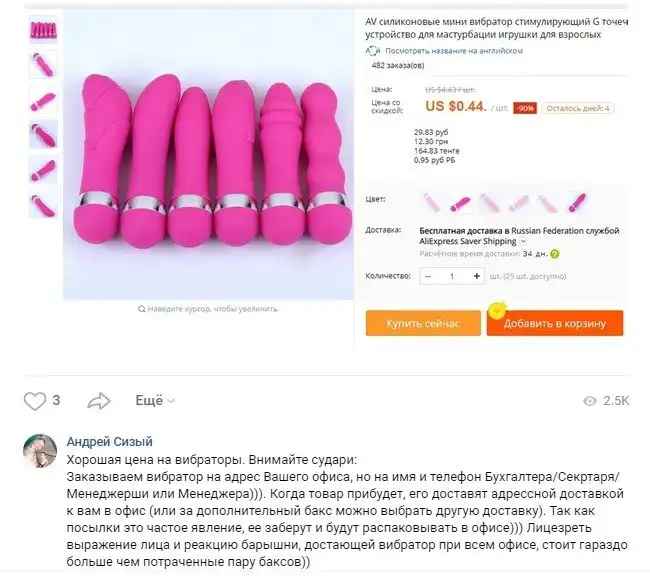Click the translate title icon
Image resolution: width=650 pixels, height=580 pixels.
tap(374, 49)
